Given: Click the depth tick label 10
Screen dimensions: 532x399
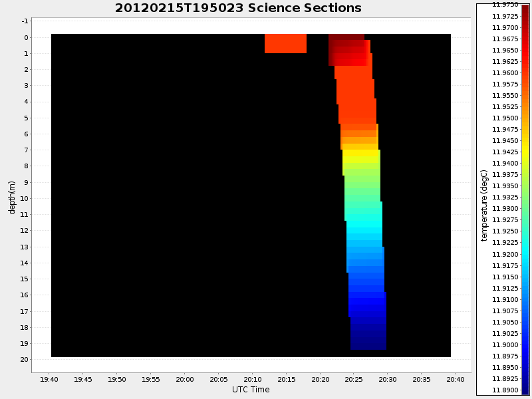Looking at the screenshot, I should (x=24, y=198).
